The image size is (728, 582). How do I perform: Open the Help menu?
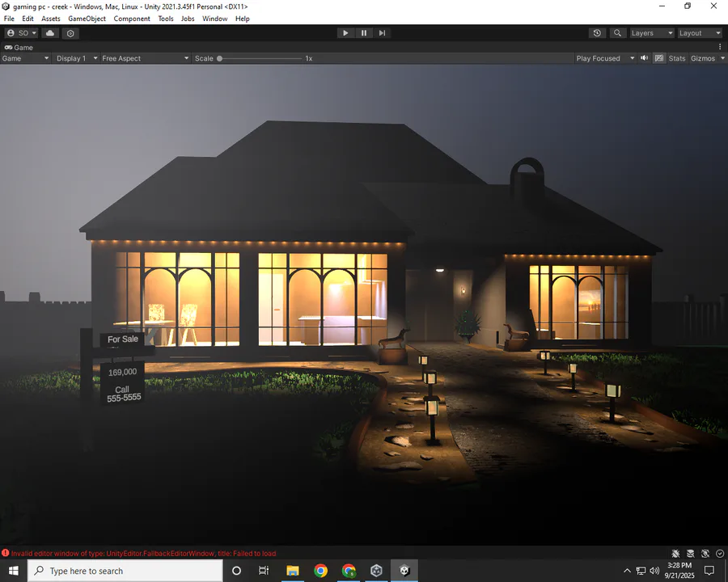coord(243,19)
